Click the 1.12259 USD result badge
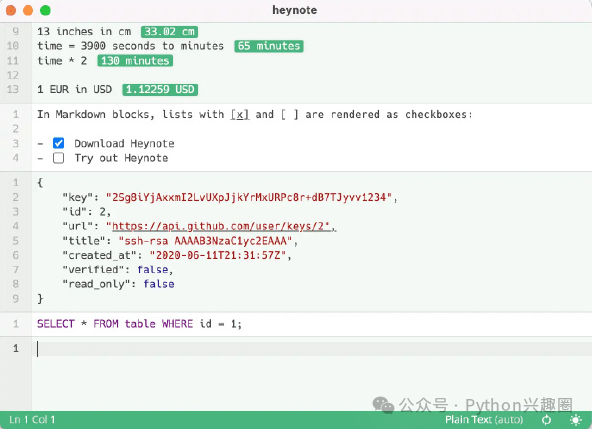 click(160, 90)
